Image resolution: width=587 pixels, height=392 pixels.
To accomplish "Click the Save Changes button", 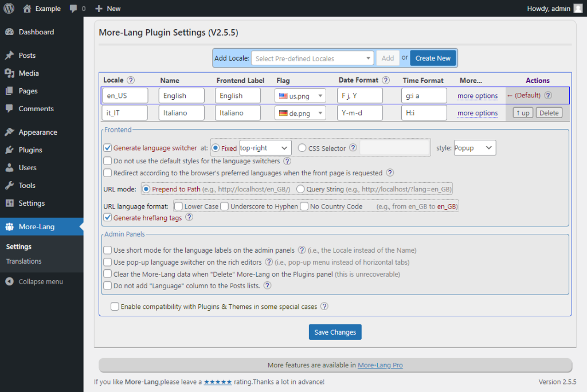I will click(x=335, y=332).
